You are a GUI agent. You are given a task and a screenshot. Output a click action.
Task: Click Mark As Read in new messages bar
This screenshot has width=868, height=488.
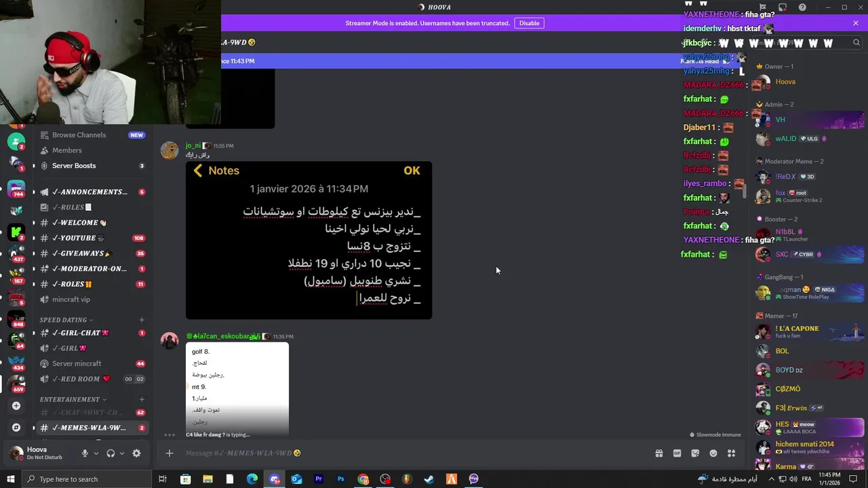click(704, 61)
